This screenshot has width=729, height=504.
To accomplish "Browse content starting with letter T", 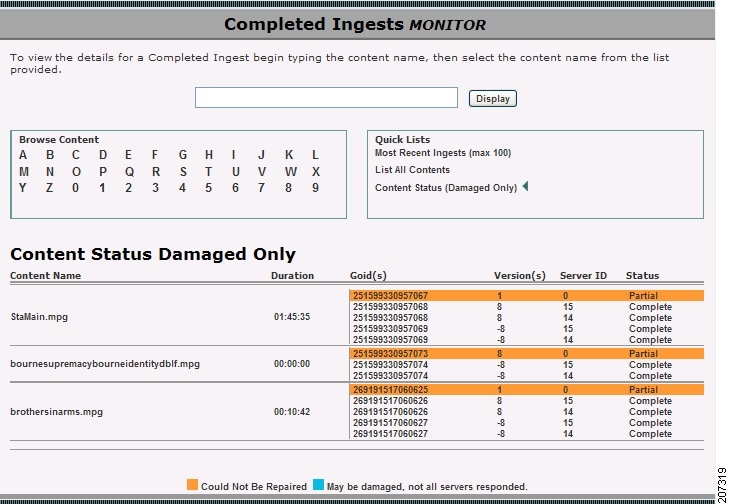I will pyautogui.click(x=208, y=172).
